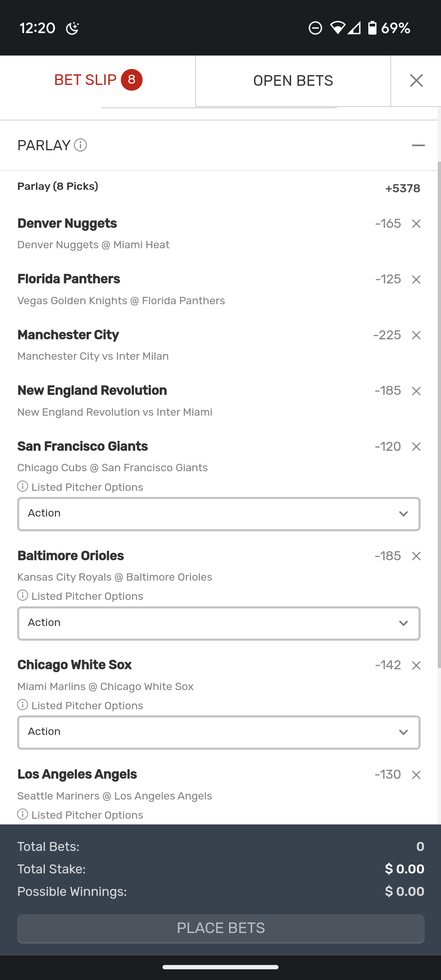The image size is (441, 980).
Task: Expand San Francisco Giants Action dropdown
Action: (218, 514)
